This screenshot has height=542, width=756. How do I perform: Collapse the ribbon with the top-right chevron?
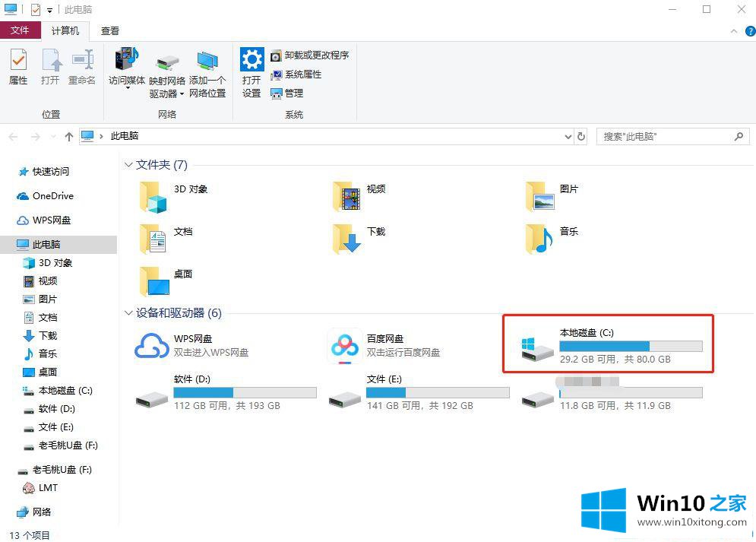point(733,31)
